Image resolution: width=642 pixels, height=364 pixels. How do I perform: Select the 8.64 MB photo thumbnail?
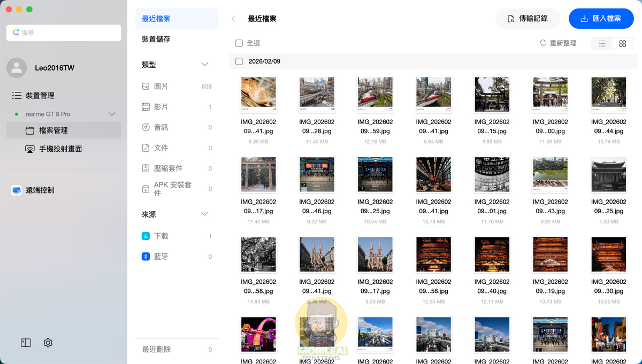click(433, 95)
